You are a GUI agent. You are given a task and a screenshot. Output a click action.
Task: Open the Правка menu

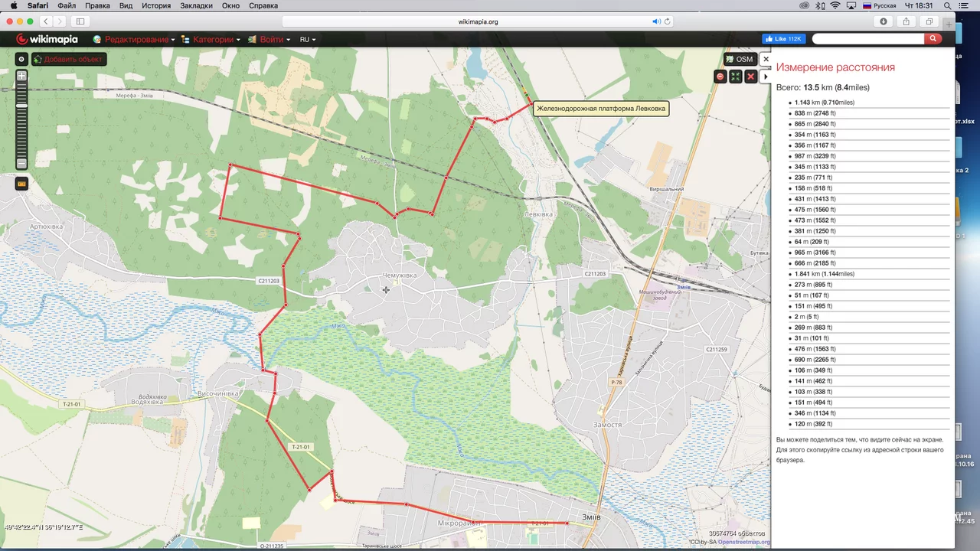[97, 5]
